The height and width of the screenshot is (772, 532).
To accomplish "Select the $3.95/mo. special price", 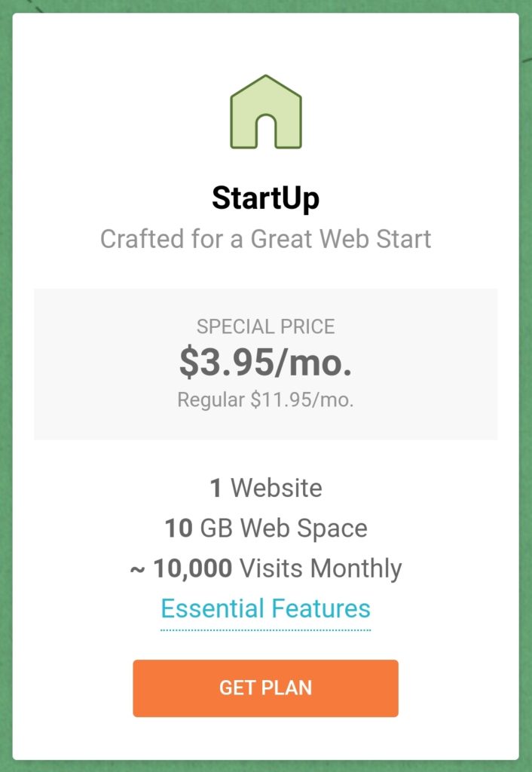I will 266,363.
